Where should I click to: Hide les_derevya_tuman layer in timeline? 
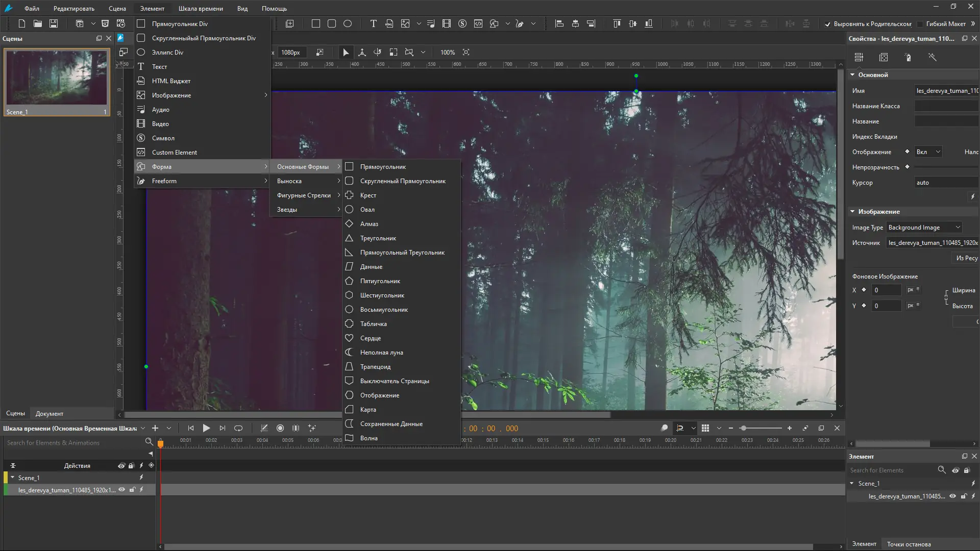point(121,490)
